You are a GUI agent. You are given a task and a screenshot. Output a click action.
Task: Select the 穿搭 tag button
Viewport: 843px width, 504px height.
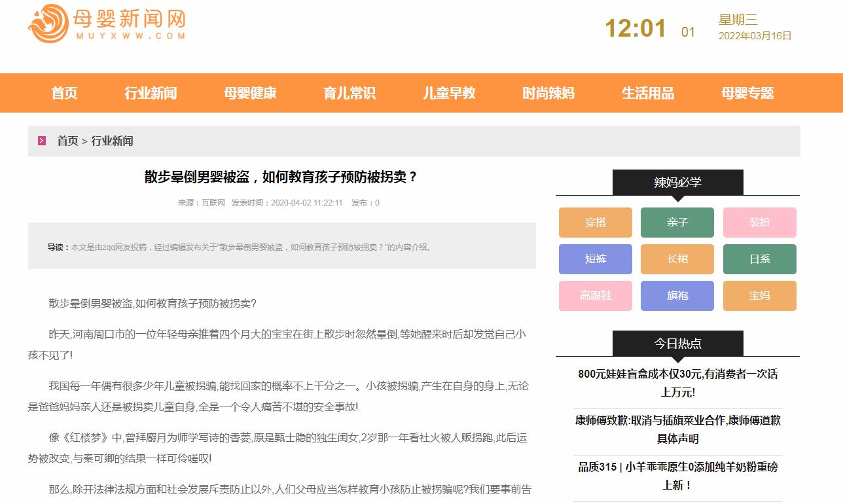click(x=596, y=223)
